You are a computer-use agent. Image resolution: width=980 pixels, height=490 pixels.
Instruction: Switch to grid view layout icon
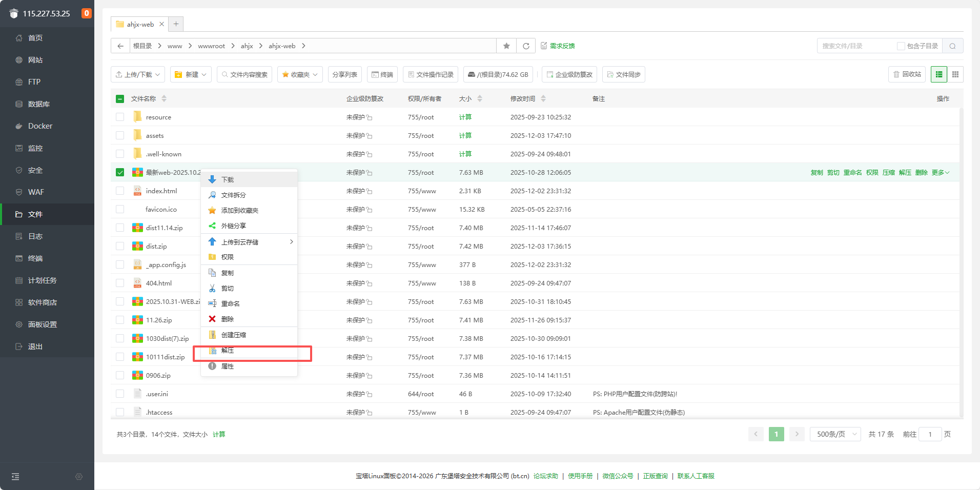(x=955, y=74)
